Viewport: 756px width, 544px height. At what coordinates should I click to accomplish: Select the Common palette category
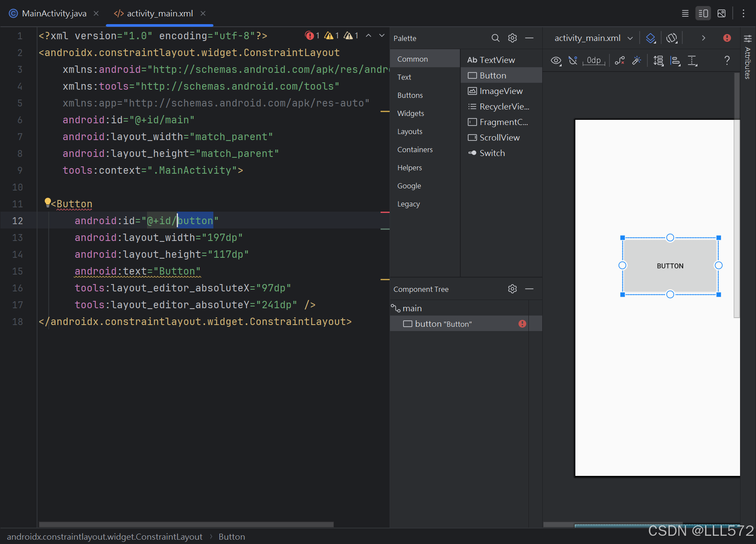(425, 59)
